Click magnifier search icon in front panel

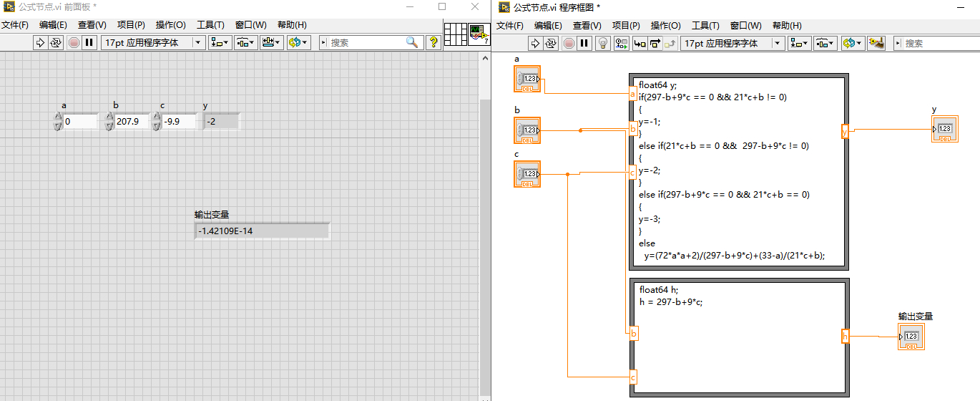pyautogui.click(x=412, y=42)
